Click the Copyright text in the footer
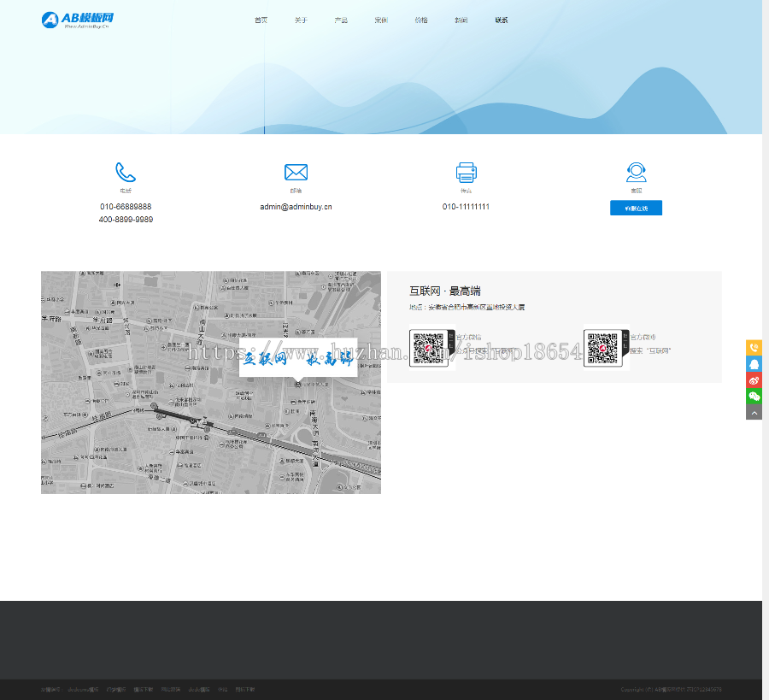Image resolution: width=769 pixels, height=700 pixels. click(671, 690)
